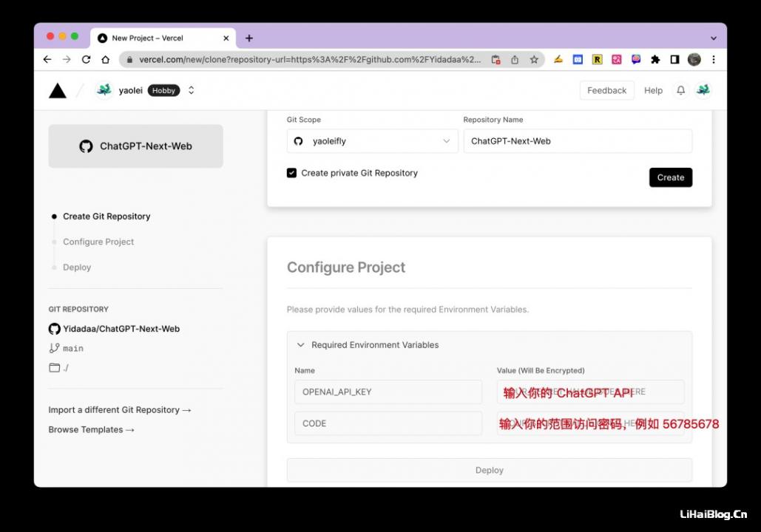The image size is (761, 532).
Task: Click the OPENAI_API_KEY value field
Action: point(591,392)
